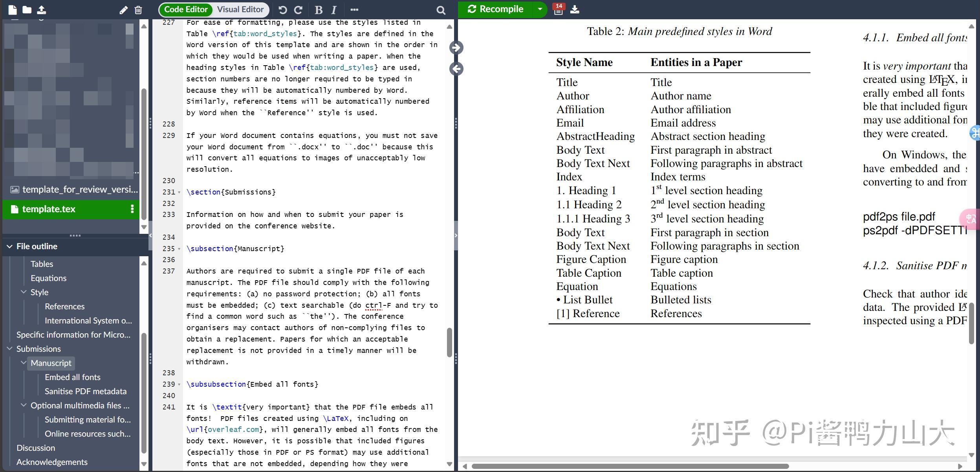Click the new file icon
The image size is (980, 472).
tap(13, 10)
